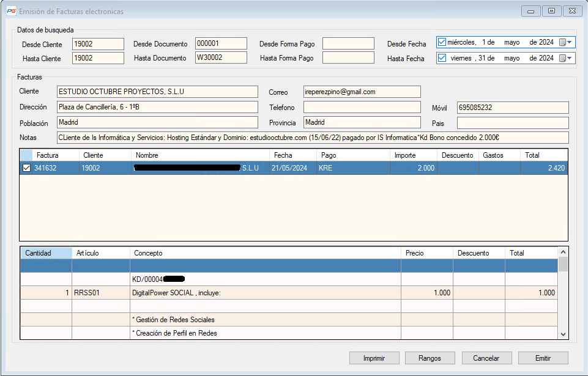Click the Artículo column header
The width and height of the screenshot is (588, 376).
(101, 253)
